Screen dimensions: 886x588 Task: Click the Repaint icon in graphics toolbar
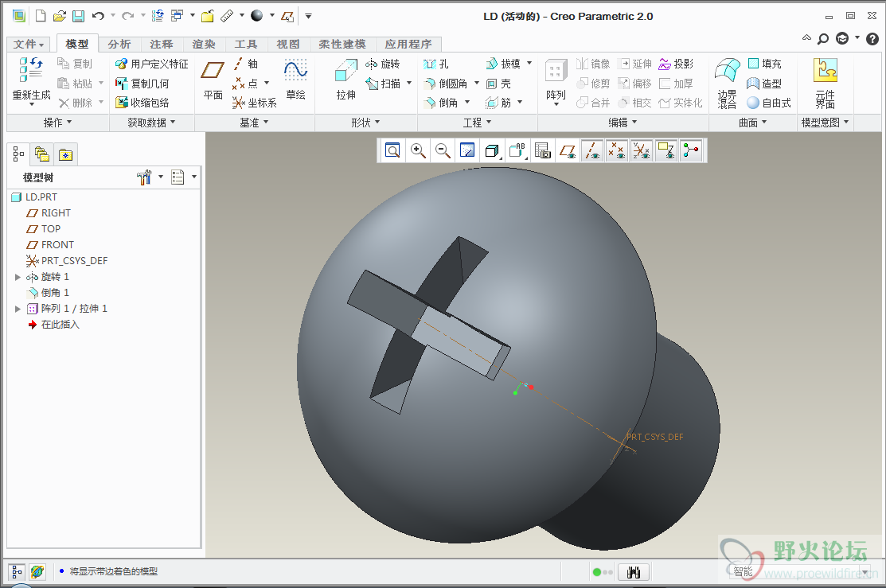tap(467, 150)
